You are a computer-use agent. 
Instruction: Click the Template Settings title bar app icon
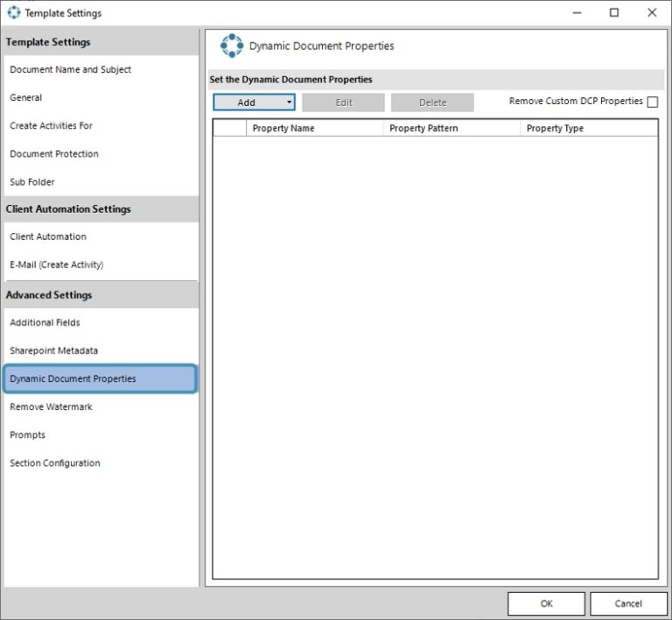point(13,13)
